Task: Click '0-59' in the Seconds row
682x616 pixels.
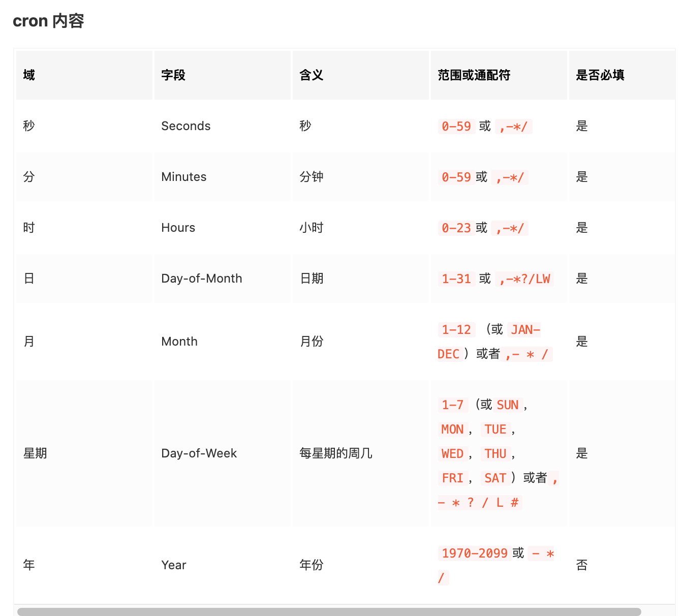Action: pyautogui.click(x=456, y=127)
